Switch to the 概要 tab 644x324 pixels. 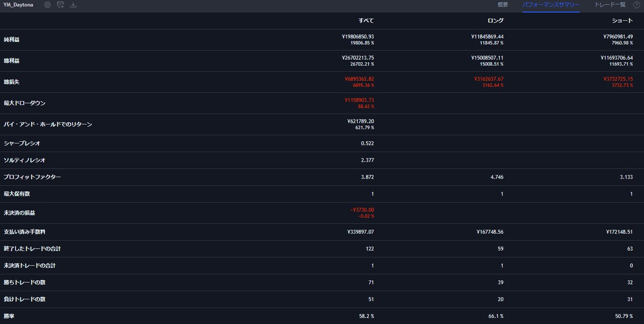point(503,5)
